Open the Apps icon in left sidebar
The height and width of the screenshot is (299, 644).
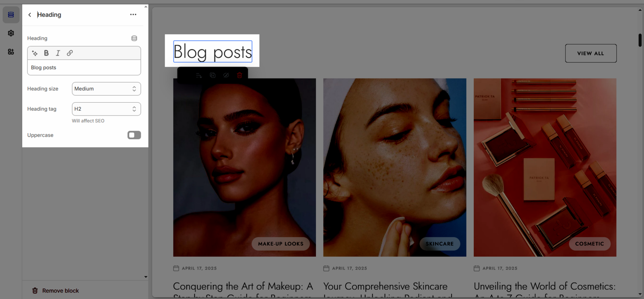click(11, 52)
